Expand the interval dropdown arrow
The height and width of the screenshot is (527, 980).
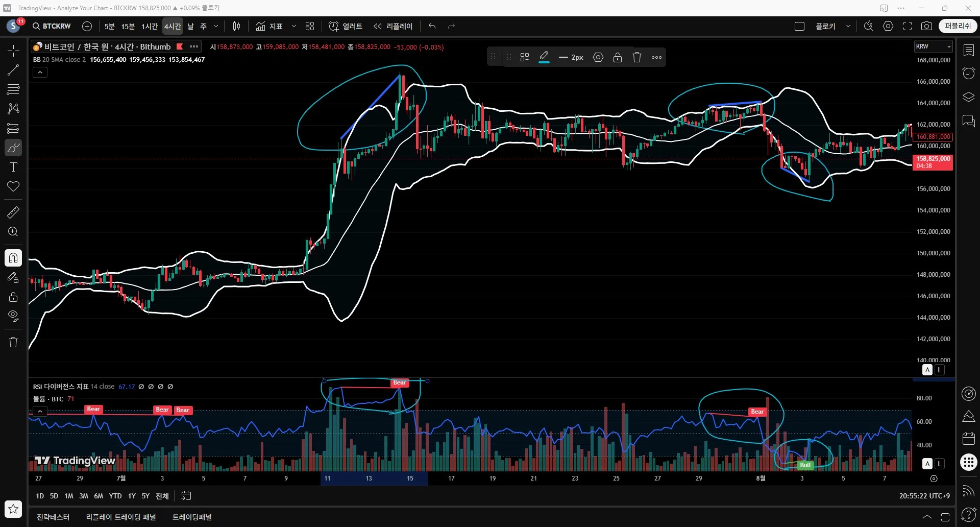click(216, 26)
